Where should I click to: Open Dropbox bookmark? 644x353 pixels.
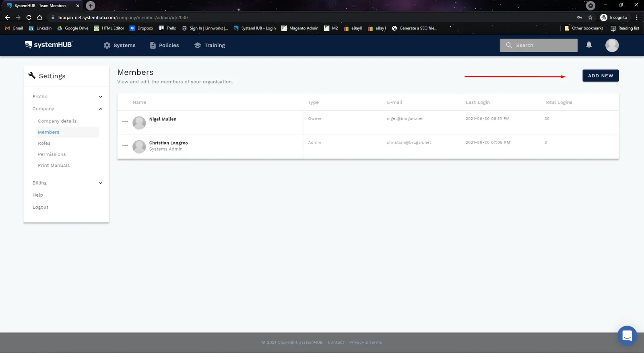point(141,28)
